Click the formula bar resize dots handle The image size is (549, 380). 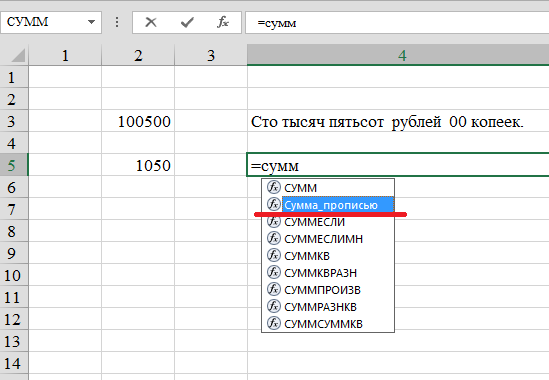coord(117,22)
